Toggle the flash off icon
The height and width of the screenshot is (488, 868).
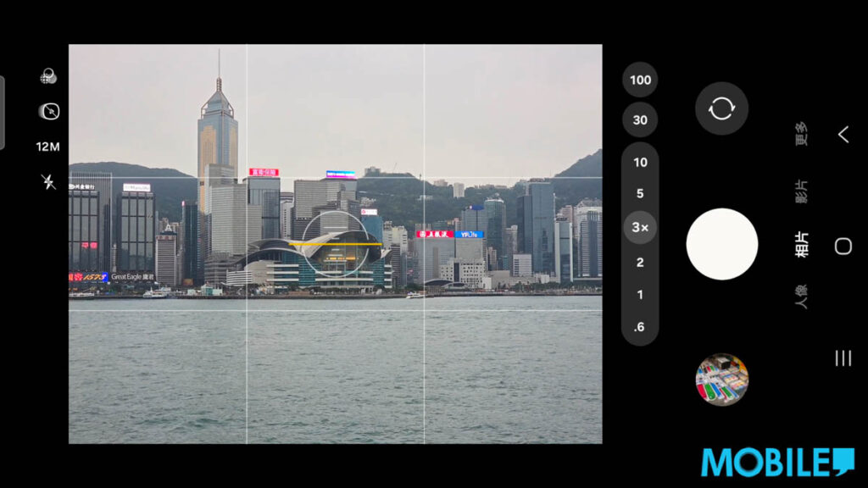tap(48, 181)
